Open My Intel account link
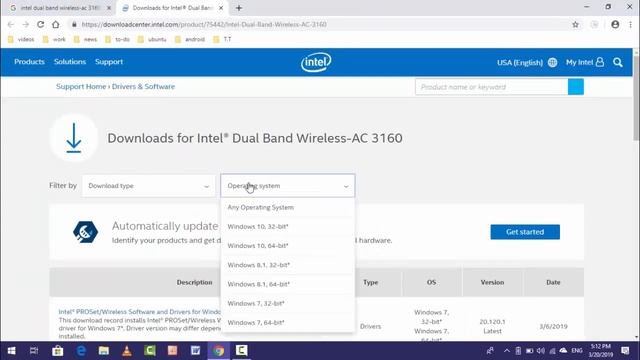 click(584, 62)
